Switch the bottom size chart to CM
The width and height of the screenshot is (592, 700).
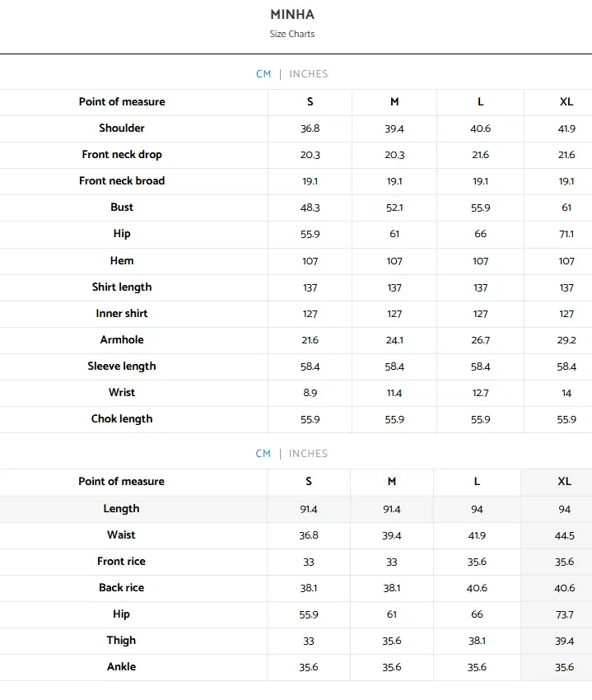click(263, 453)
